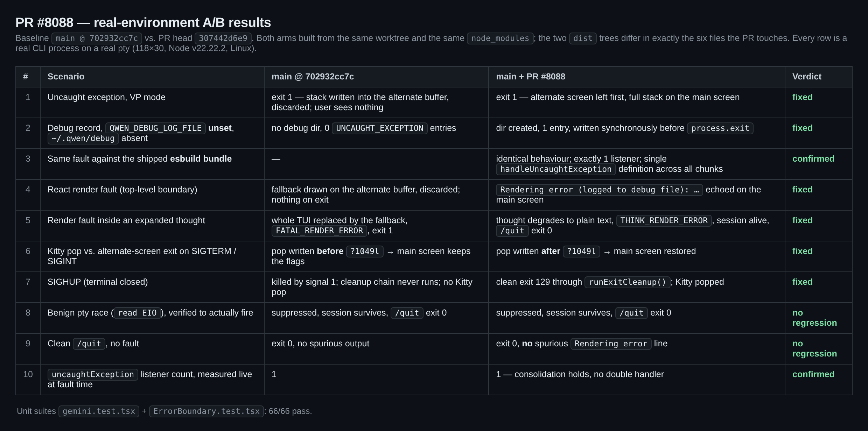The width and height of the screenshot is (868, 431).
Task: Click the process.exit code tag
Action: [x=720, y=128]
